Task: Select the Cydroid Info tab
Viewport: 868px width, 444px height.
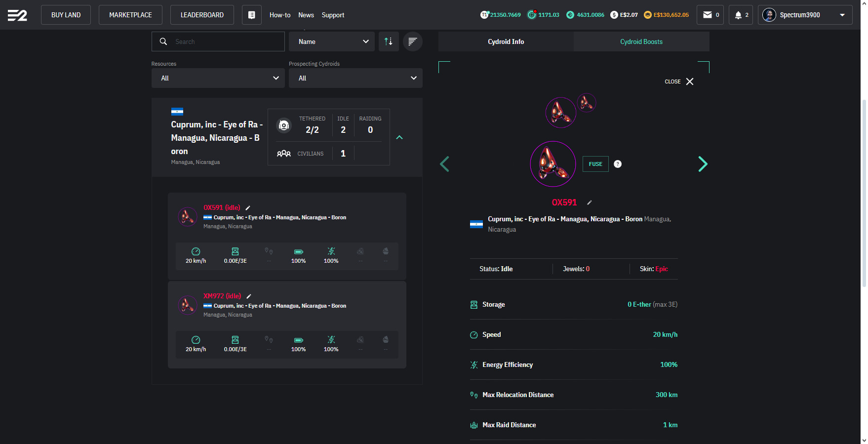Action: point(506,41)
